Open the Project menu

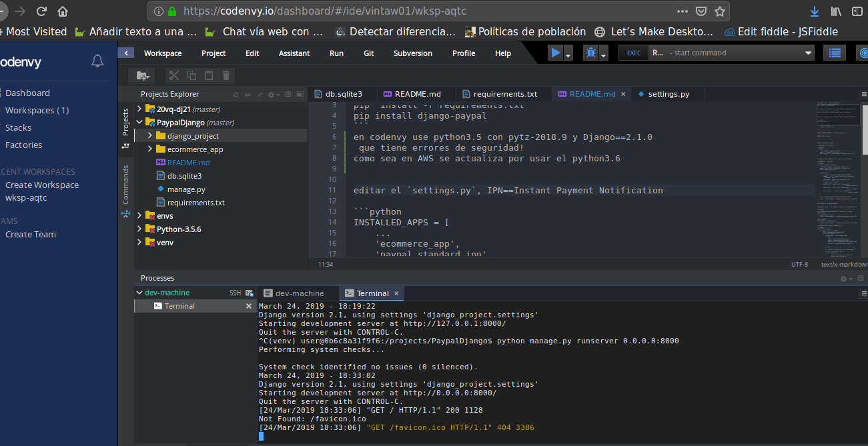tap(213, 53)
